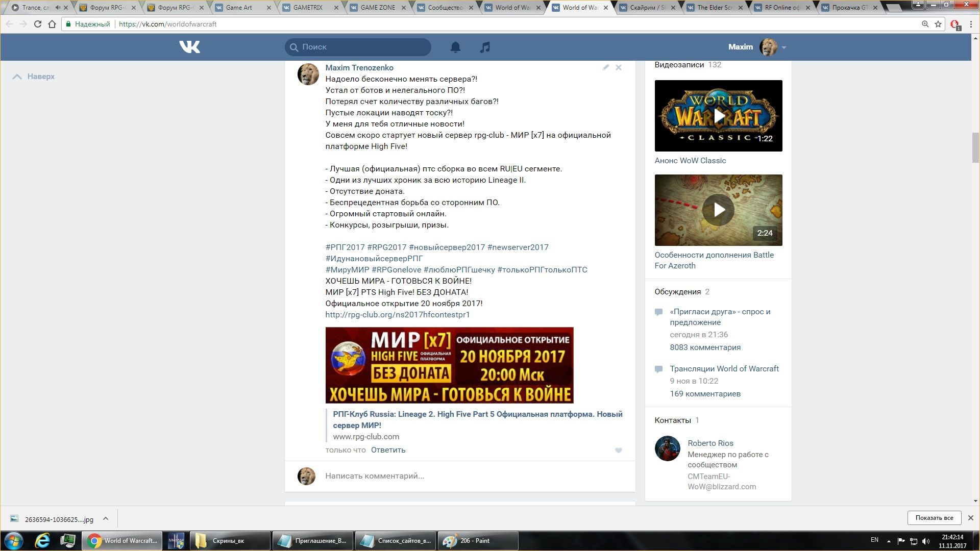The width and height of the screenshot is (980, 551).
Task: Click the Action Center flag icon in the tray
Action: 901,541
